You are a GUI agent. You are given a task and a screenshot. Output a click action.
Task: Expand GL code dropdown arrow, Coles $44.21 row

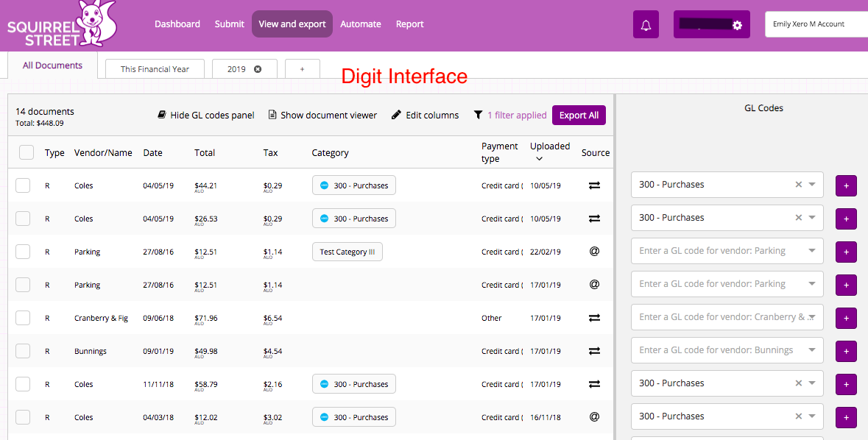click(812, 185)
